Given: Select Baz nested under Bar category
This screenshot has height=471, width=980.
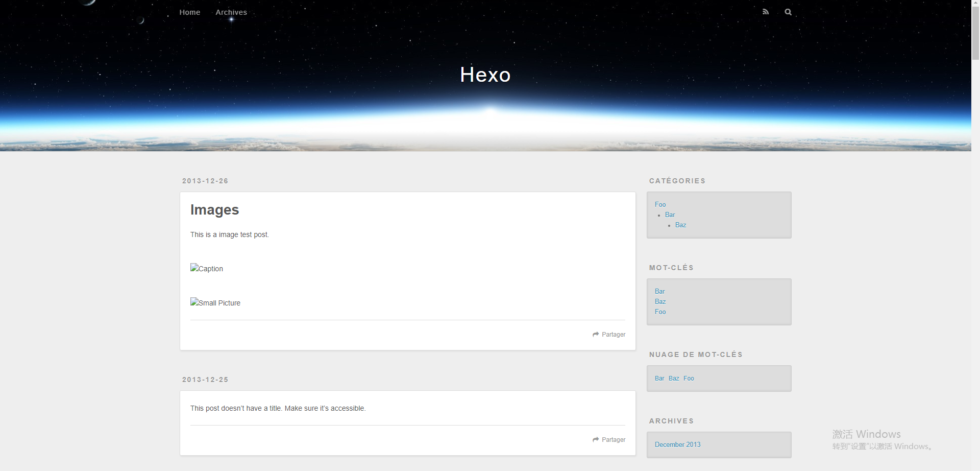Looking at the screenshot, I should 680,225.
